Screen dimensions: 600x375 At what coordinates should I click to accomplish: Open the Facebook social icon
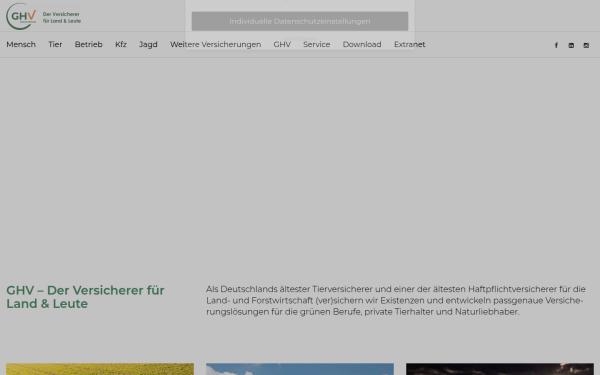556,46
